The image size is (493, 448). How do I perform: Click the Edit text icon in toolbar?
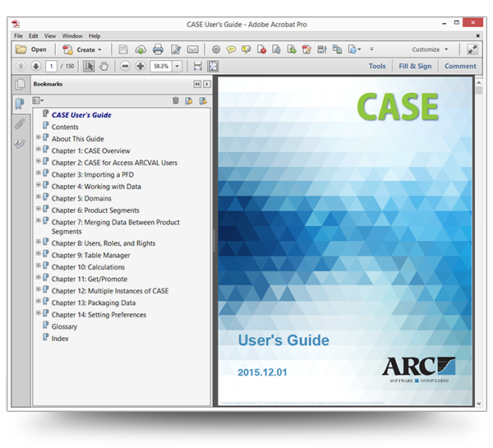[x=176, y=49]
